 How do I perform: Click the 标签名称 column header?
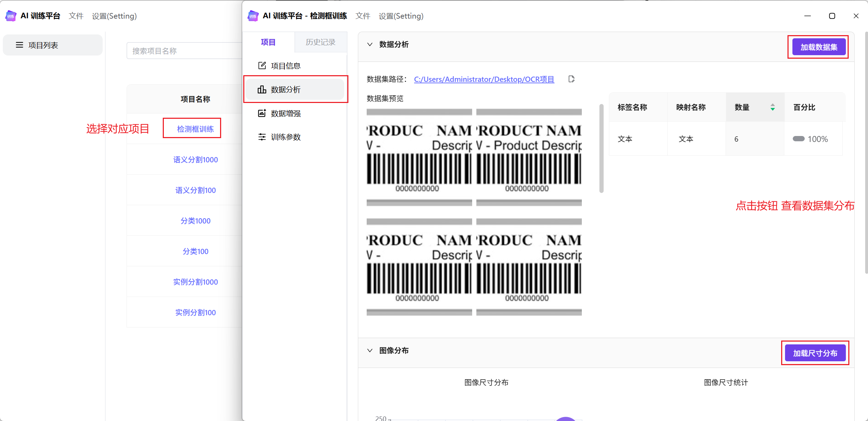638,107
